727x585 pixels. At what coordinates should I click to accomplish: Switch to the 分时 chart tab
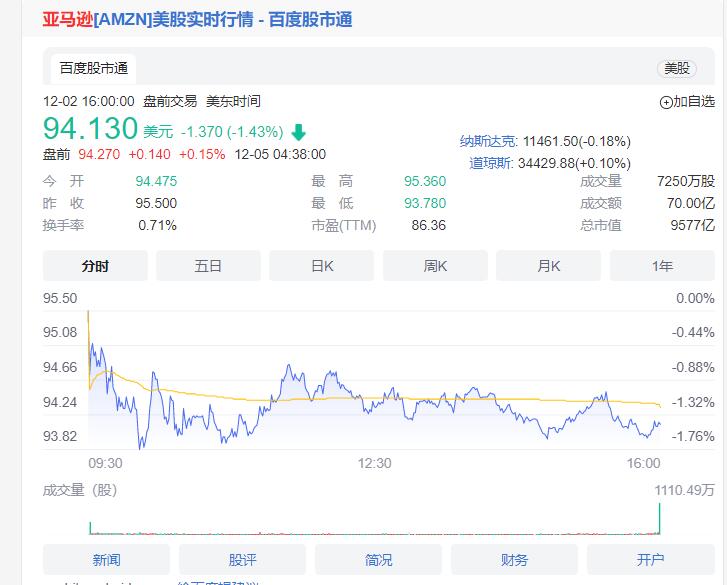(95, 266)
